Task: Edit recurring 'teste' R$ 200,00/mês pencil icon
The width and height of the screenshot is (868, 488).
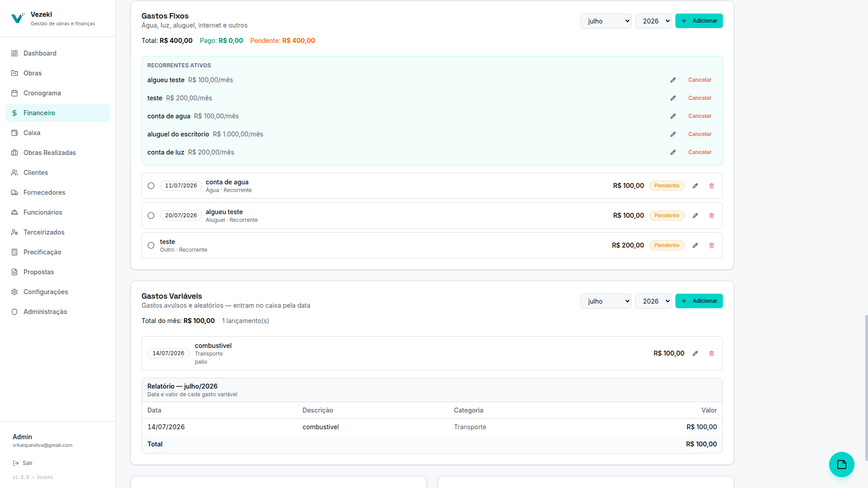Action: (673, 98)
